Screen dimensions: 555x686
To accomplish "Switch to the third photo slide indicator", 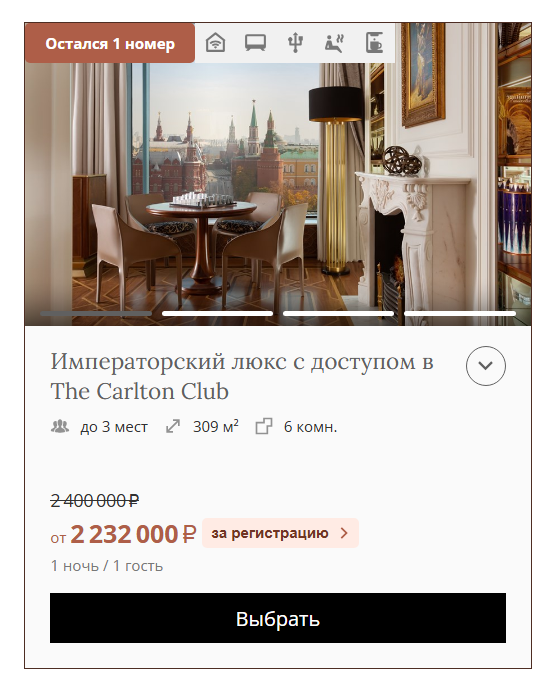I will point(339,313).
